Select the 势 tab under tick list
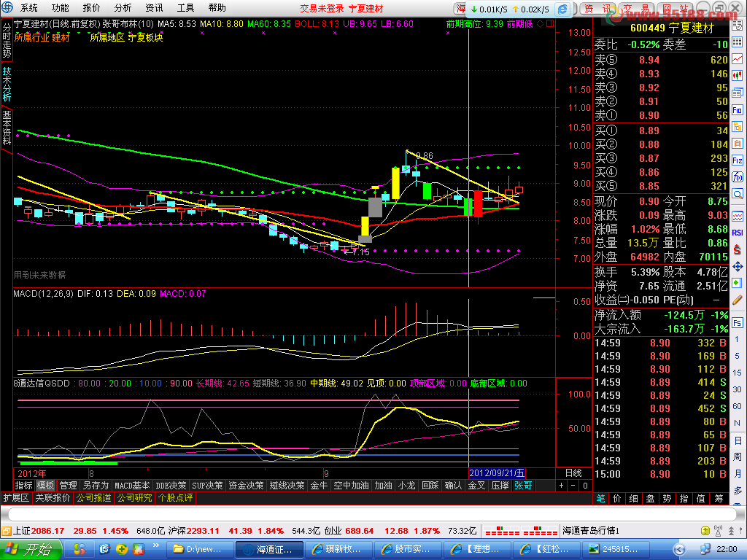Screen dimensions: 747x560 tap(667, 498)
